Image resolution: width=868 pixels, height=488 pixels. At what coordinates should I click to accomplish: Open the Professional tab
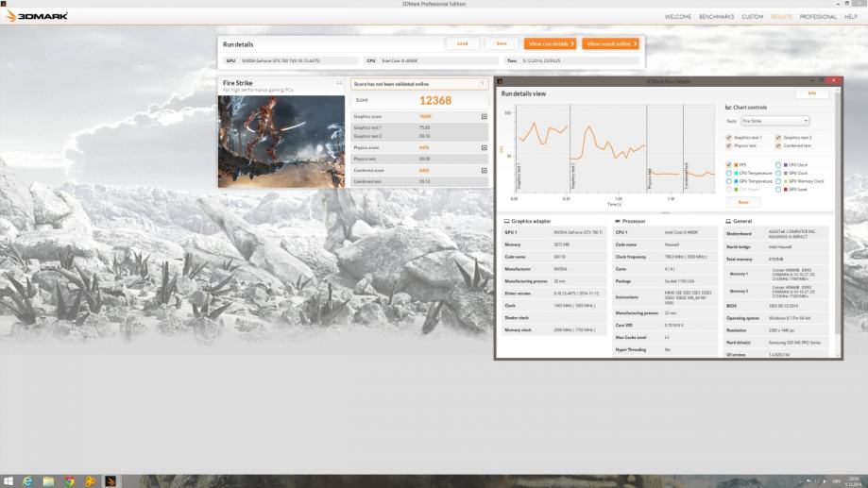[x=818, y=17]
